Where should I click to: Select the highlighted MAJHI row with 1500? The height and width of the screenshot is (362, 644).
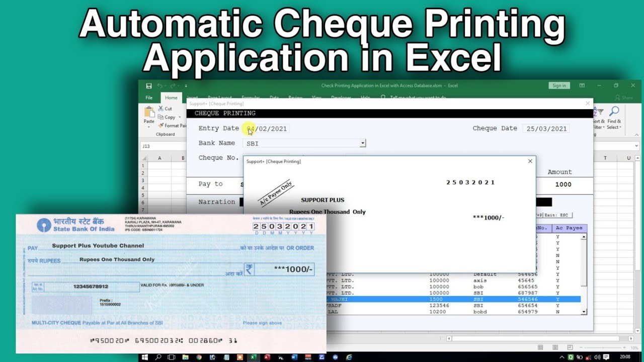452,299
